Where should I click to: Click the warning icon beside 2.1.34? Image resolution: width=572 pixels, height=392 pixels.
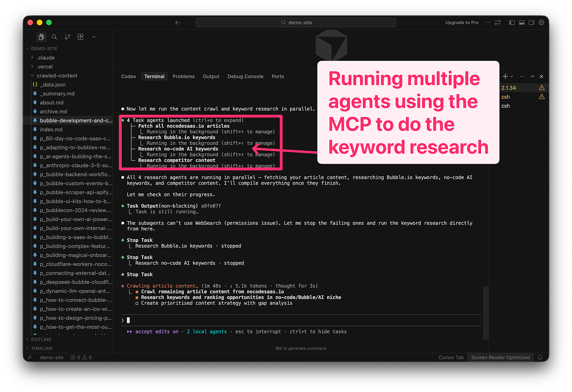click(x=542, y=88)
